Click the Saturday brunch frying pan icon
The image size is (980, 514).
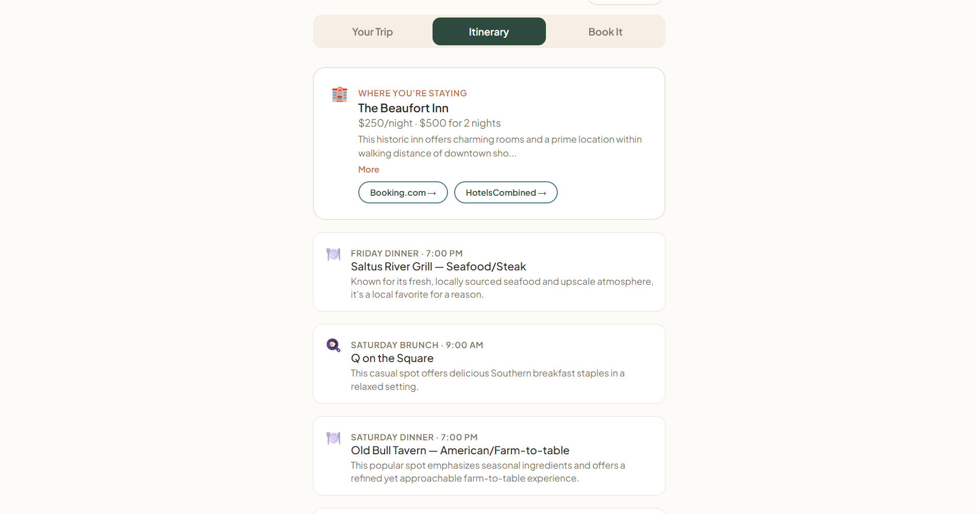(334, 345)
